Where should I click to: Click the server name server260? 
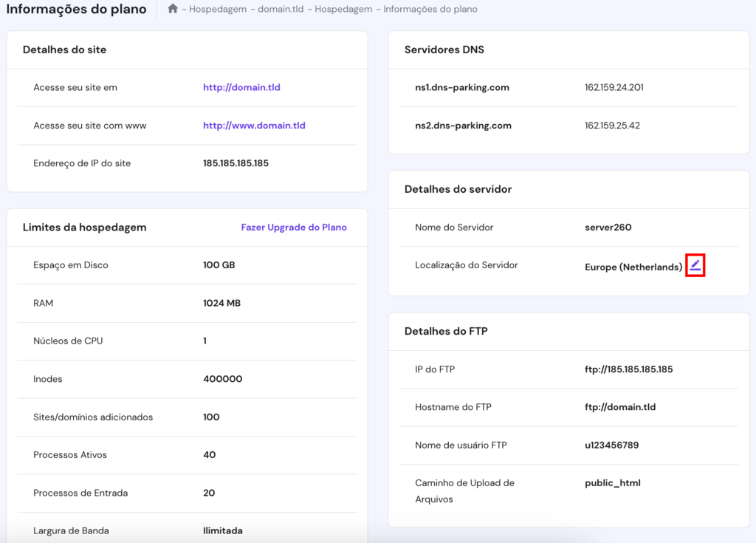pyautogui.click(x=609, y=227)
